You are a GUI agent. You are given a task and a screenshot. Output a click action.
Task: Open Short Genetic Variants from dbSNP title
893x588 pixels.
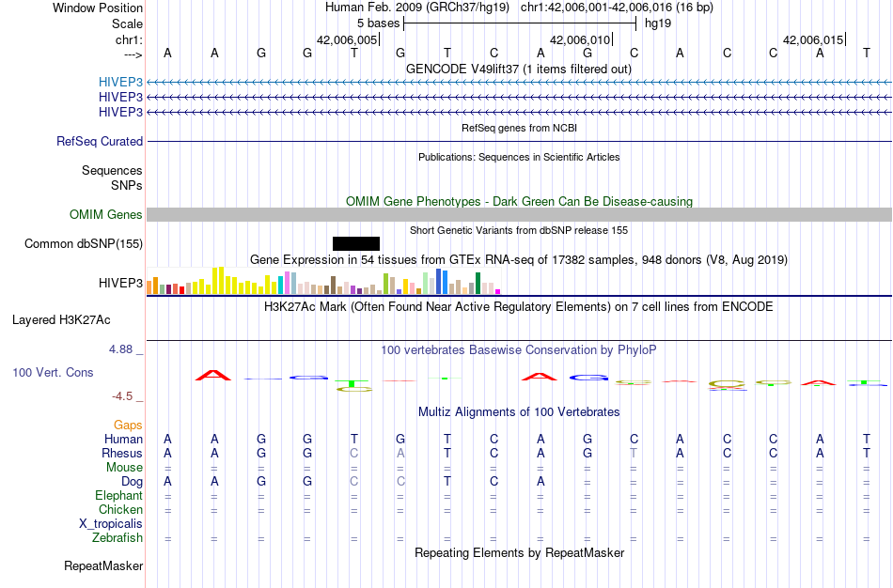coord(519,230)
